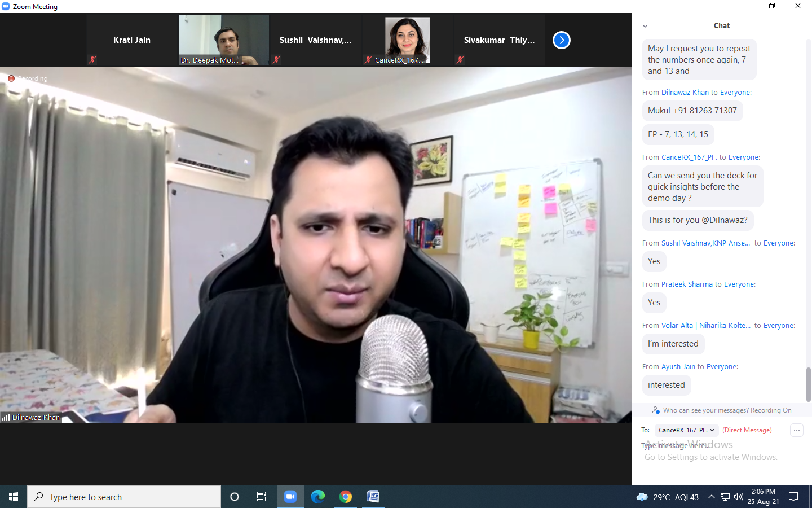Screen dimensions: 812x508
Task: Show hidden system tray icons
Action: [711, 497]
